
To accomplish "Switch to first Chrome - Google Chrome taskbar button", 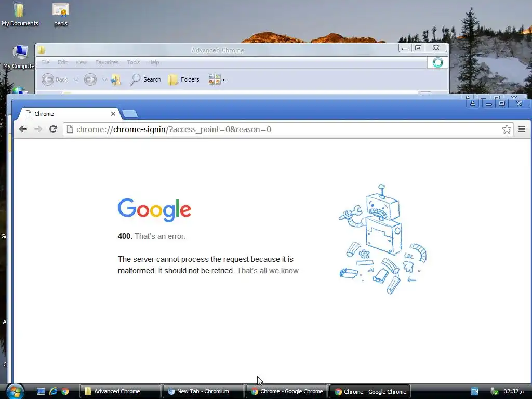I will point(287,392).
